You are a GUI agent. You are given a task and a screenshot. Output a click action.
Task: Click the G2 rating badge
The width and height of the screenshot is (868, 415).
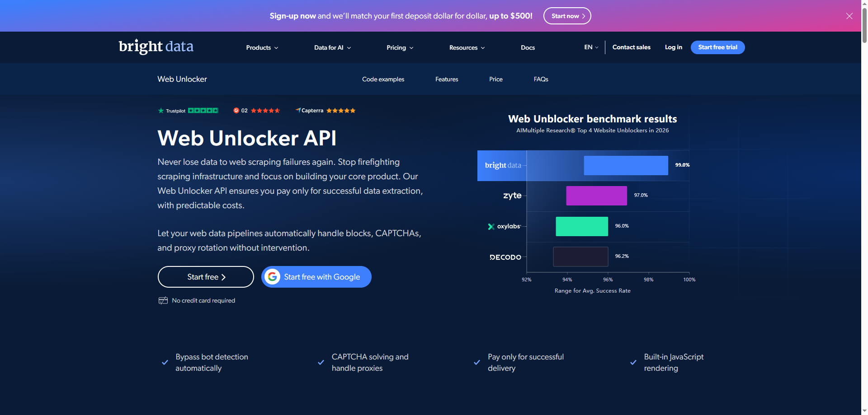256,111
